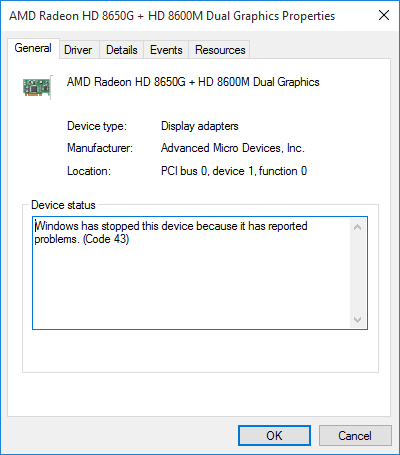
Task: Go to the Resources tab
Action: tap(220, 50)
